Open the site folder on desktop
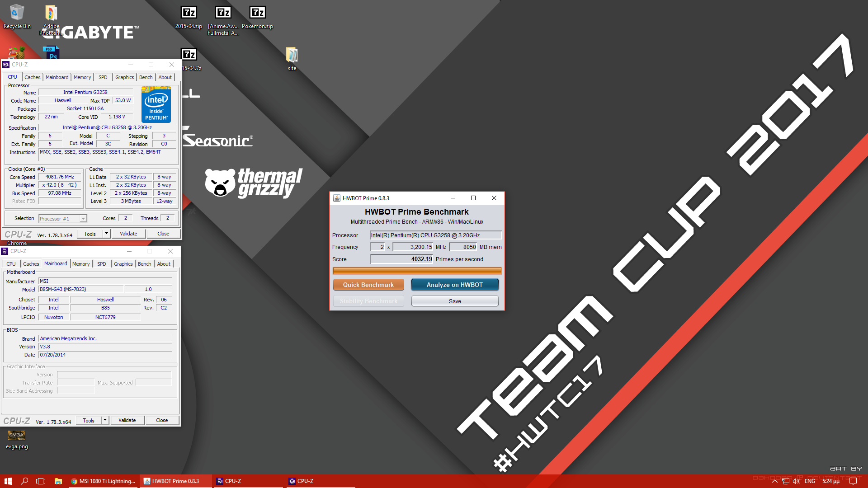868x488 pixels. click(292, 59)
